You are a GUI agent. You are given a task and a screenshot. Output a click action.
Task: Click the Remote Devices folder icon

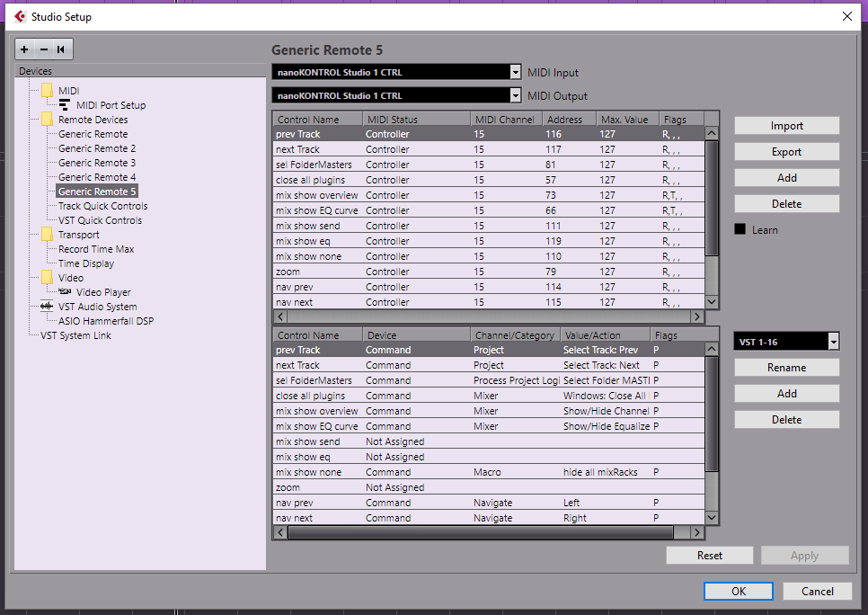coord(48,119)
